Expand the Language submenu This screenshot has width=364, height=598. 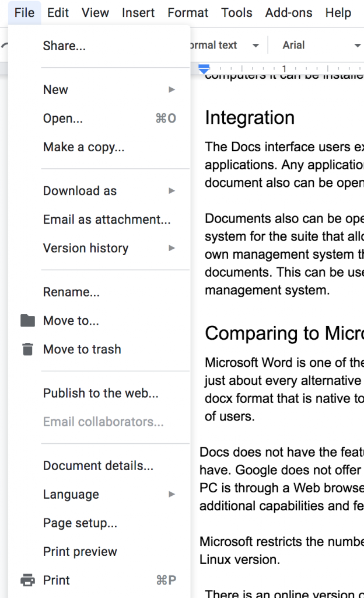click(x=99, y=494)
